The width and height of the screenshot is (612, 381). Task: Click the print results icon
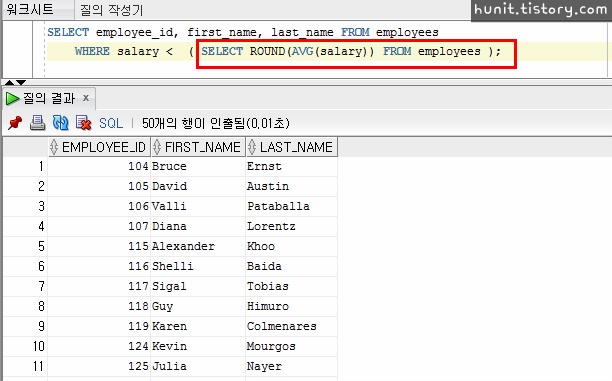pyautogui.click(x=37, y=123)
